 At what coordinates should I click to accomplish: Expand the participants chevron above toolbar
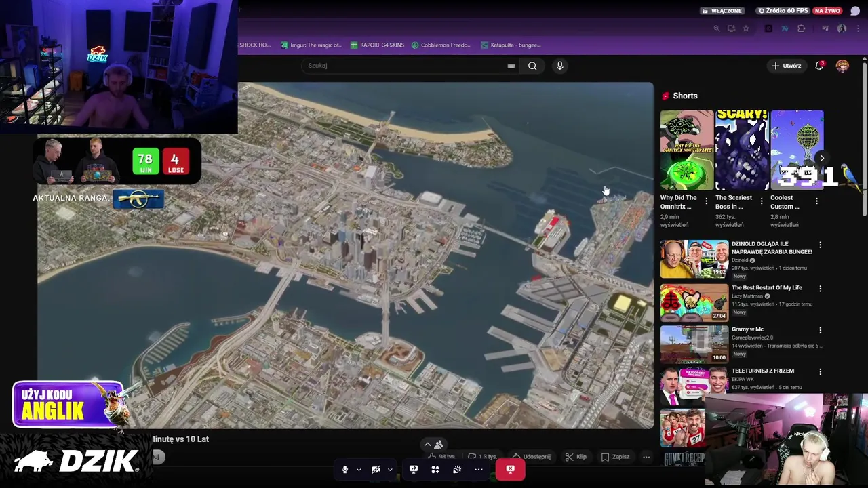coord(427,445)
